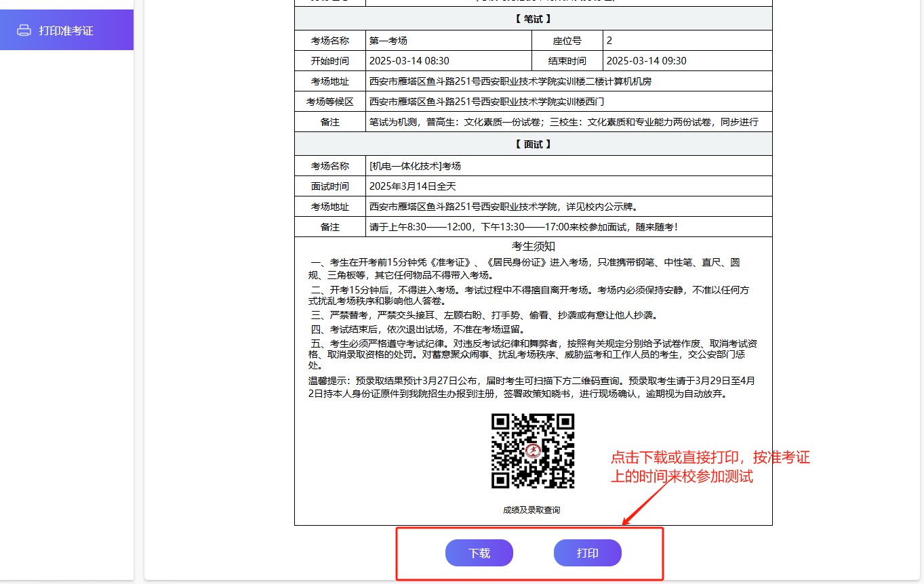Viewport: 924px width, 584px height.
Task: Click the written exam address with 二楼计算机机房
Action: [x=510, y=81]
